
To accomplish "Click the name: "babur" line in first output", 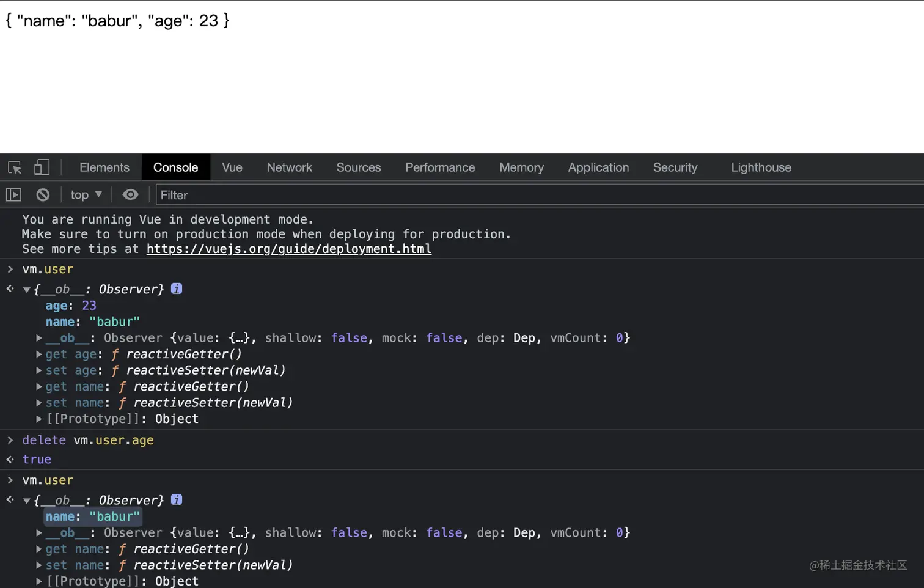I will point(93,322).
